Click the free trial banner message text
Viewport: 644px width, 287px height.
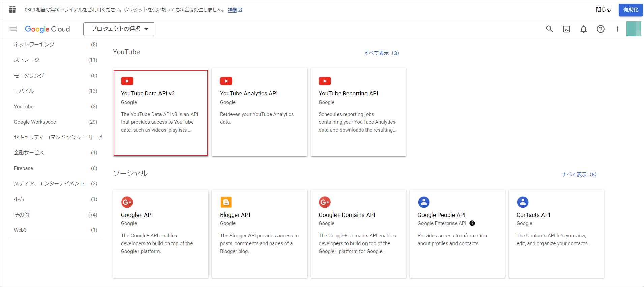coord(124,10)
